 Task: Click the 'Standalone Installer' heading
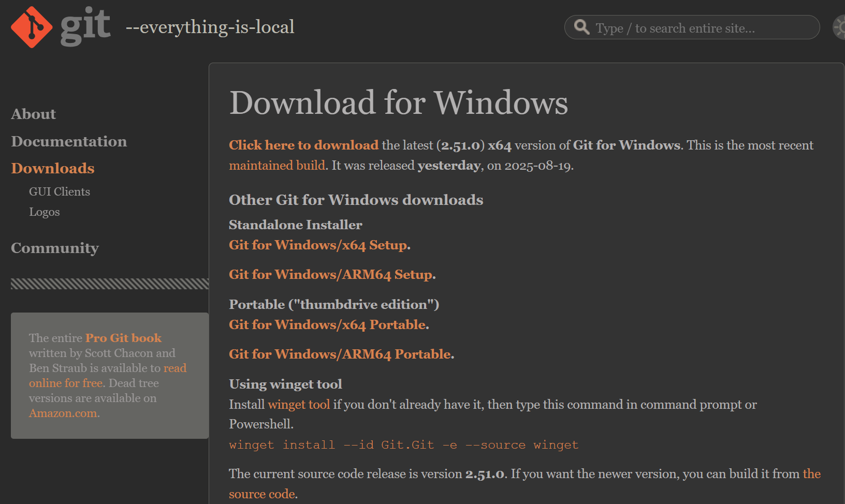pos(296,225)
